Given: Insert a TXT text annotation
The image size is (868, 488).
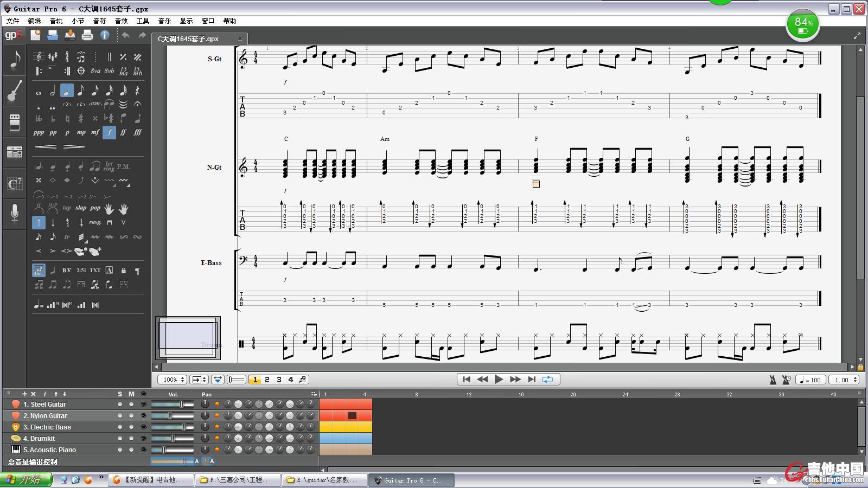Looking at the screenshot, I should [95, 270].
